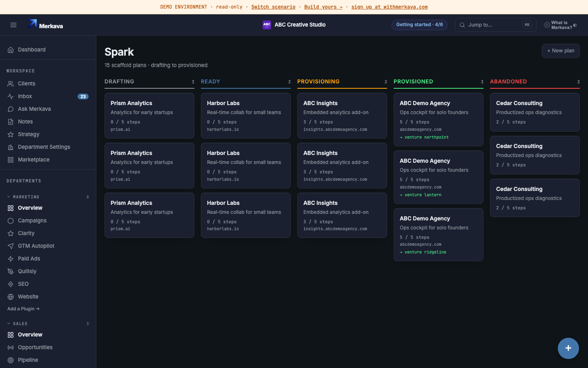Open the first Harbor Labs card in Ready
Screen dimensions: 588x368
(246, 116)
